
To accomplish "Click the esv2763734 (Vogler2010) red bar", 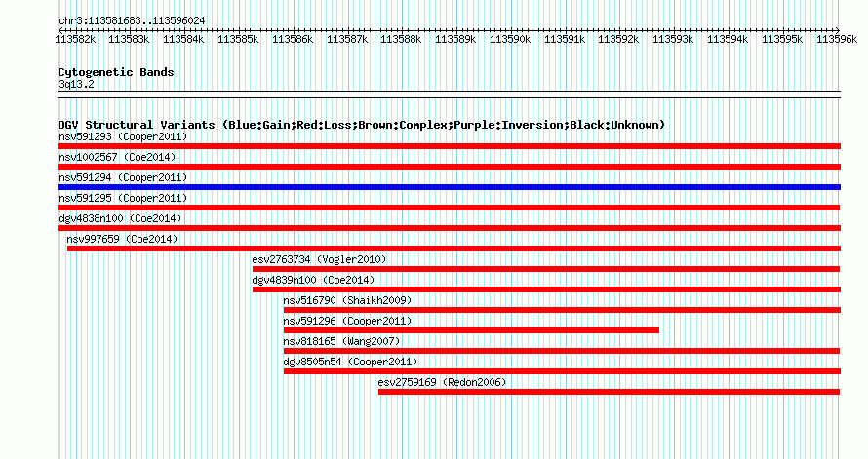I will [546, 269].
